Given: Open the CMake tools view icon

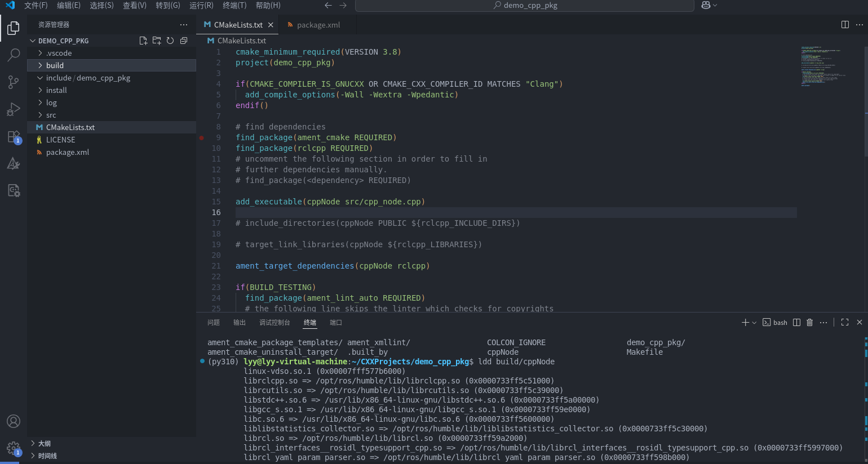Looking at the screenshot, I should tap(14, 163).
